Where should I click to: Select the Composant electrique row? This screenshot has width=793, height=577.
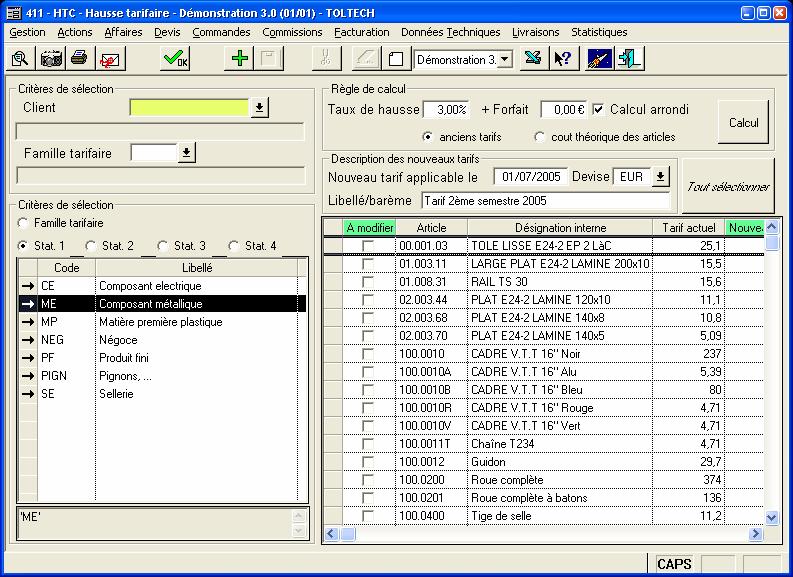click(162, 286)
